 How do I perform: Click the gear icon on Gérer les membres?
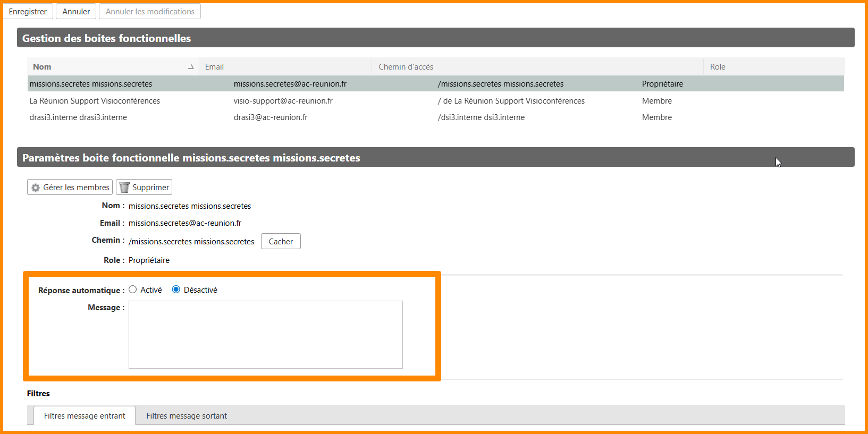point(36,188)
